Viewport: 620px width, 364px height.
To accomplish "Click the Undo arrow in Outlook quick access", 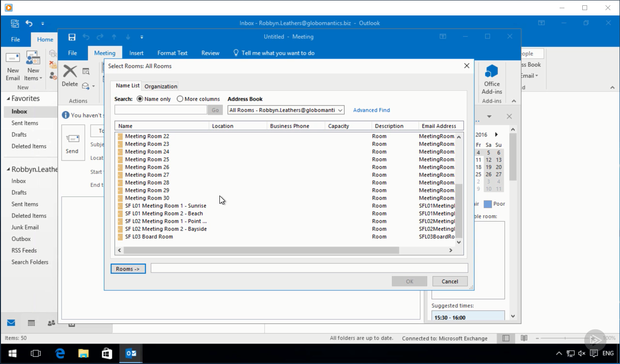I will point(29,23).
